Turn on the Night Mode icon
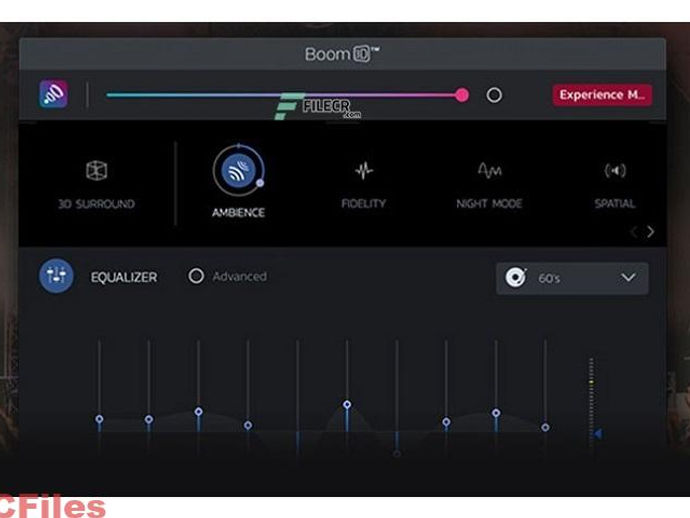 point(489,170)
